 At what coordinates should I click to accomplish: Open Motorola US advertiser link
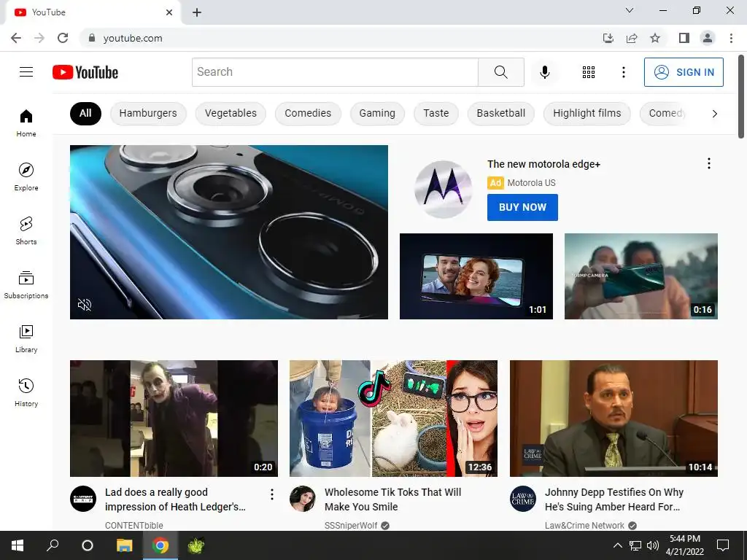tap(531, 183)
